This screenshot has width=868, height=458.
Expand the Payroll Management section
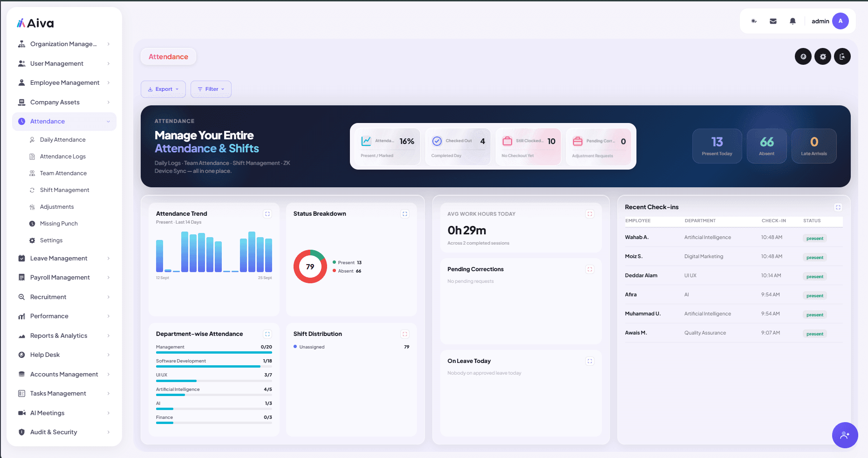coord(64,277)
